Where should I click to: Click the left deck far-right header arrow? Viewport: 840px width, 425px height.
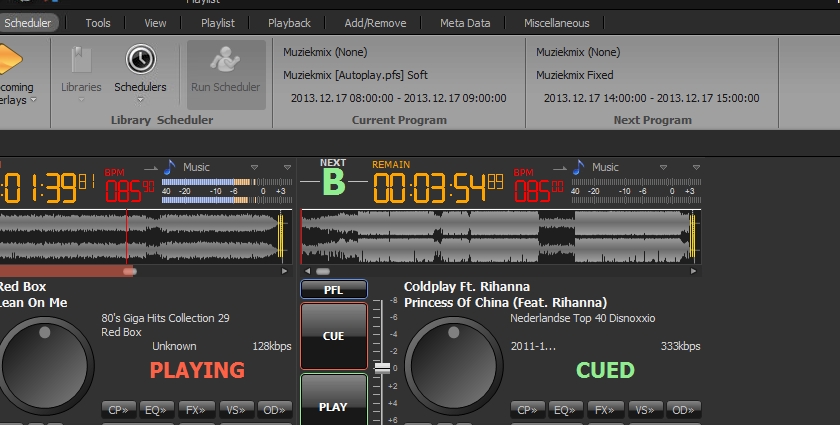pos(287,168)
